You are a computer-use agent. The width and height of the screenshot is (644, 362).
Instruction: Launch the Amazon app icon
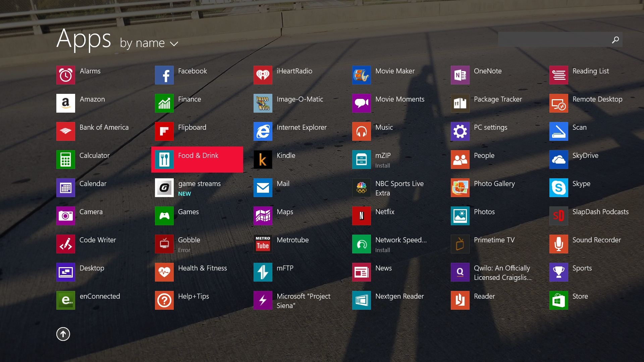(x=66, y=103)
